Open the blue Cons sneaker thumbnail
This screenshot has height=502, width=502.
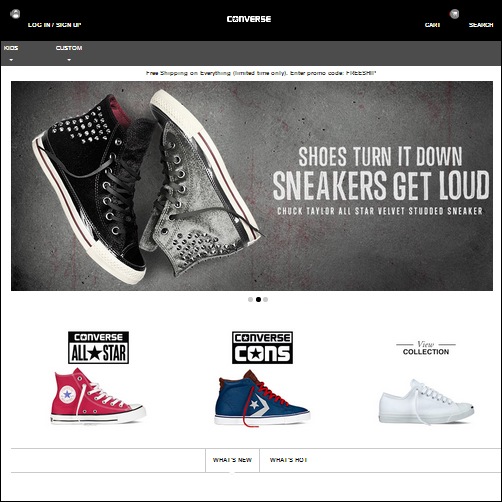coord(262,398)
